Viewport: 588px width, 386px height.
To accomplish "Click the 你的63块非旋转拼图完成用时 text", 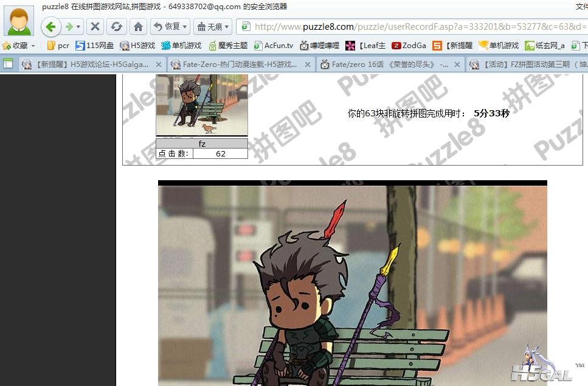I will [x=407, y=113].
